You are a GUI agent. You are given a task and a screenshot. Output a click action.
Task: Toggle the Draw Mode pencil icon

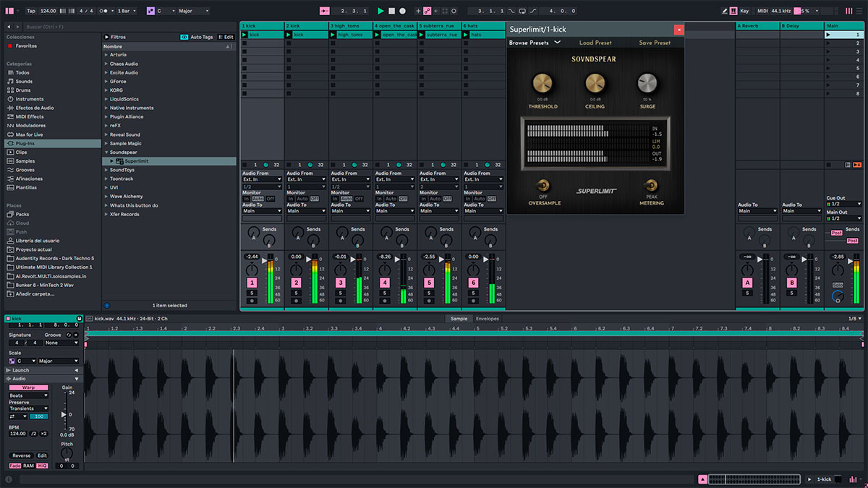point(725,11)
